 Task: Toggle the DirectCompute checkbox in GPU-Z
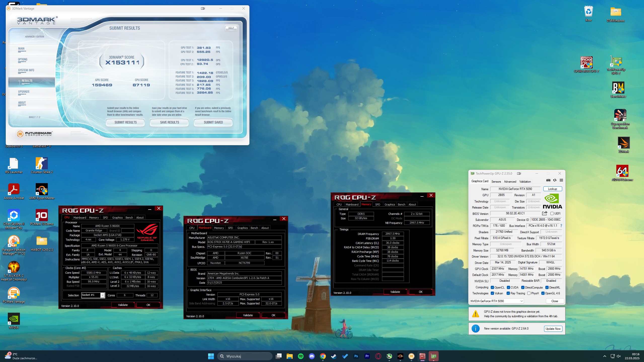coord(523,287)
